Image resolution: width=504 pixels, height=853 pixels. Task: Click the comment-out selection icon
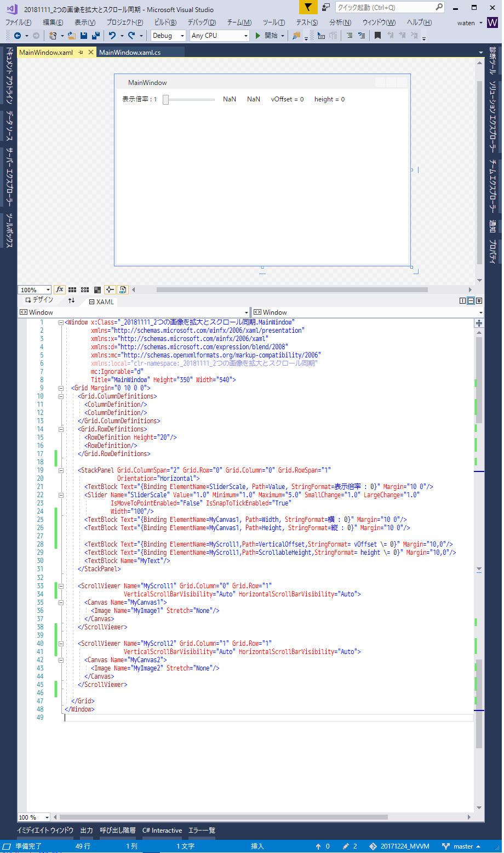pyautogui.click(x=350, y=36)
